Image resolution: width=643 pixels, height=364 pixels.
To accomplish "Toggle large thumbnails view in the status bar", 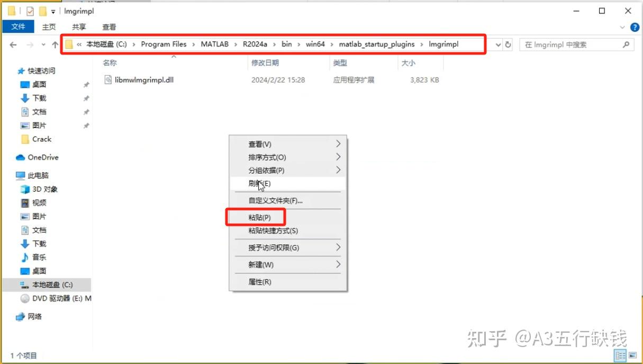I will (x=633, y=355).
